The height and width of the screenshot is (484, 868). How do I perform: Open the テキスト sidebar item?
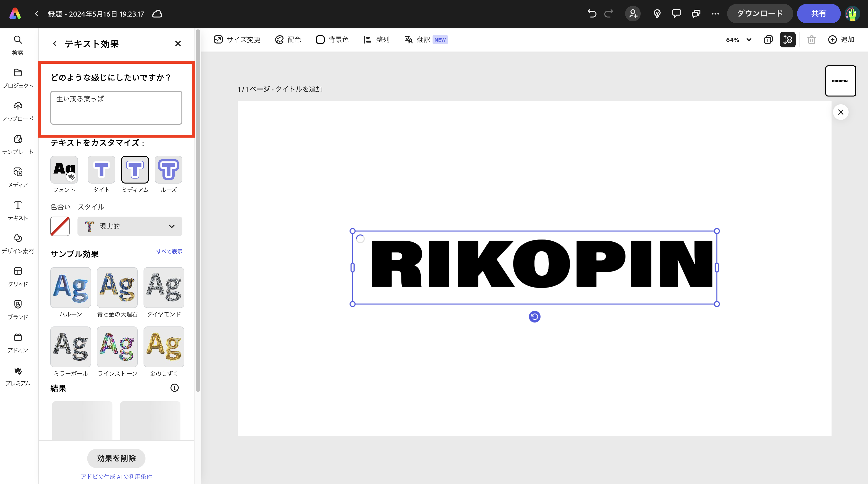coord(18,211)
